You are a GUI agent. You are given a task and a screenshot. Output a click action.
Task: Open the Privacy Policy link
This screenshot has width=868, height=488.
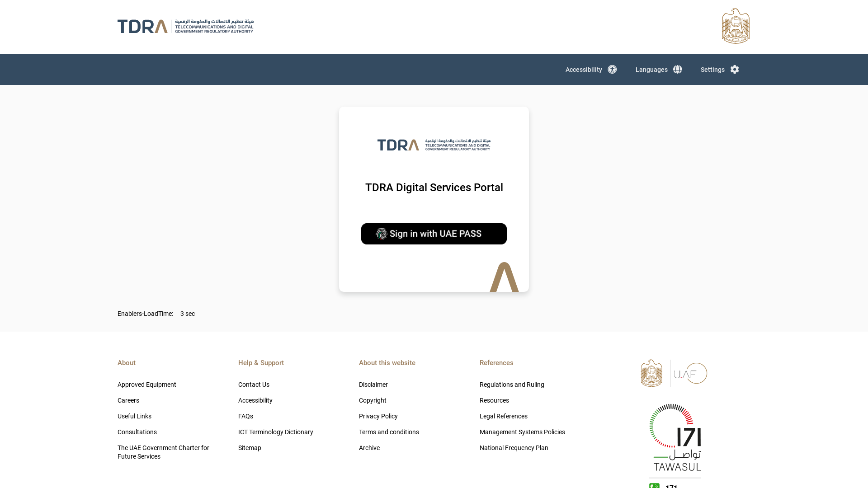coord(378,416)
